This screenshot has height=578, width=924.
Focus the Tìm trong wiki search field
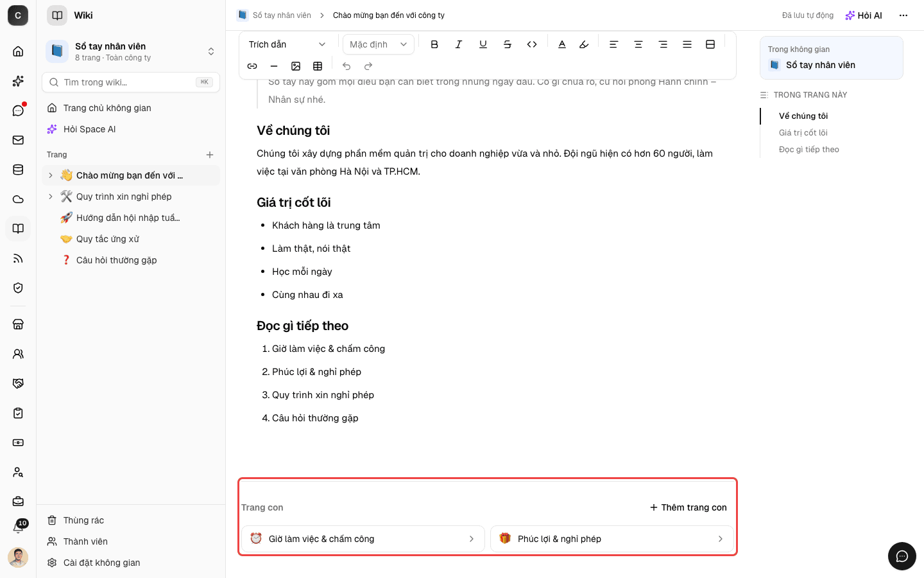pos(131,82)
